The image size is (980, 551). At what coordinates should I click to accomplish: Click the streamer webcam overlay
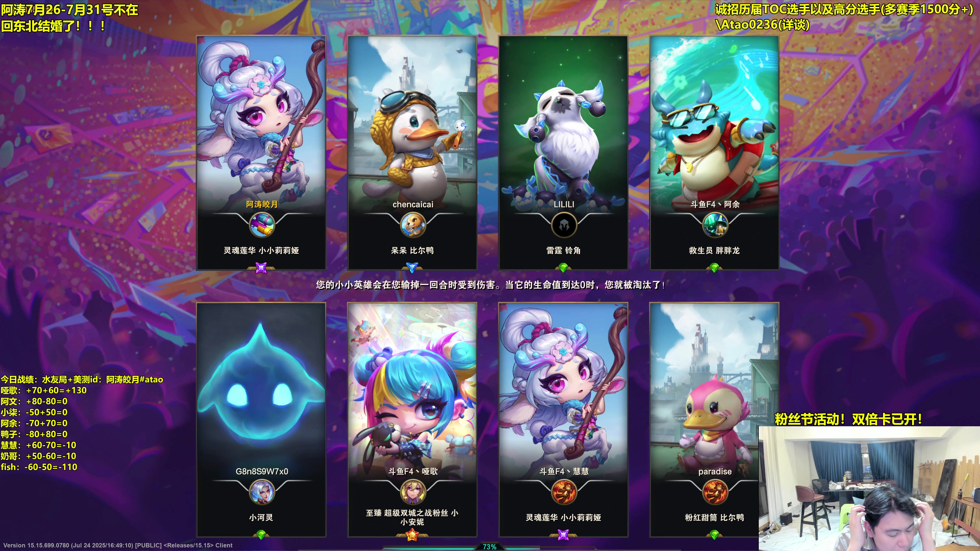(x=869, y=489)
